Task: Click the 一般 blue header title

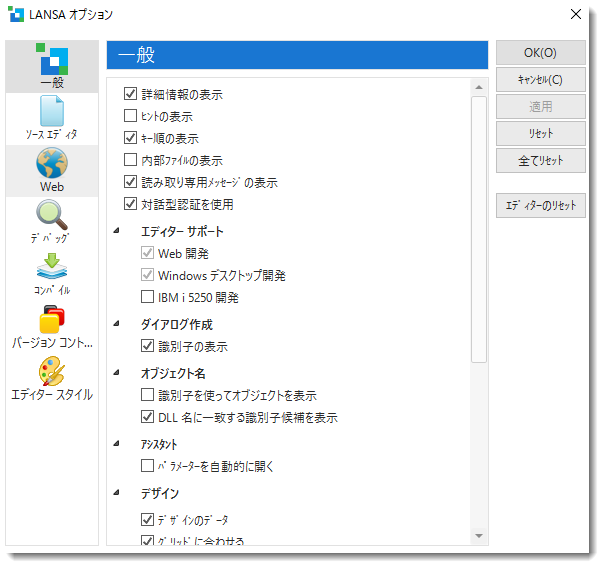Action: click(x=136, y=55)
